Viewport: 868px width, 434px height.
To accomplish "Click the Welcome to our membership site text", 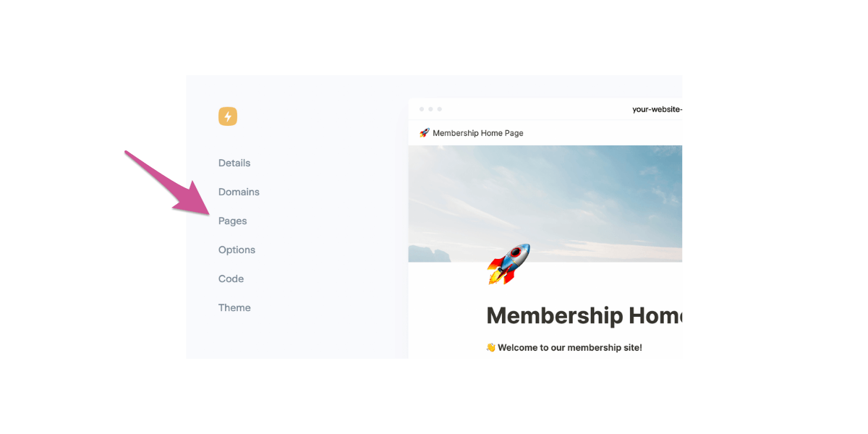I will pos(570,348).
